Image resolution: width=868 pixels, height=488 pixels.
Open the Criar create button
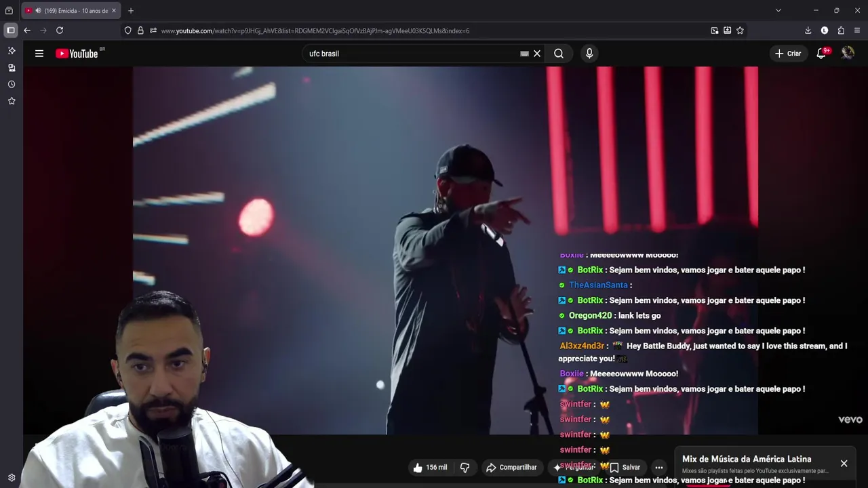point(789,54)
